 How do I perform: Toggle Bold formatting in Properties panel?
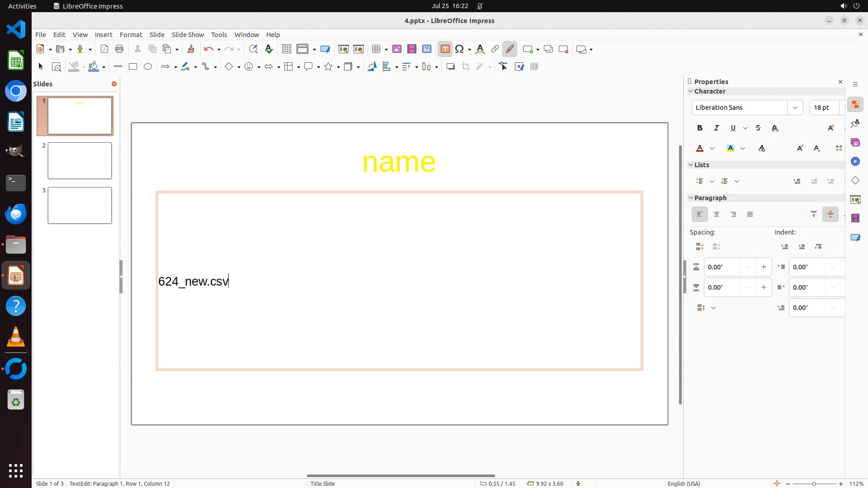700,128
